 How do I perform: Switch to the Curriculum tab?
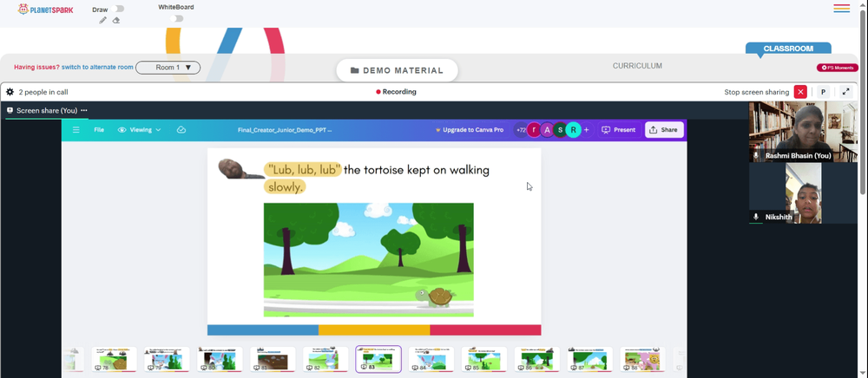(x=637, y=66)
